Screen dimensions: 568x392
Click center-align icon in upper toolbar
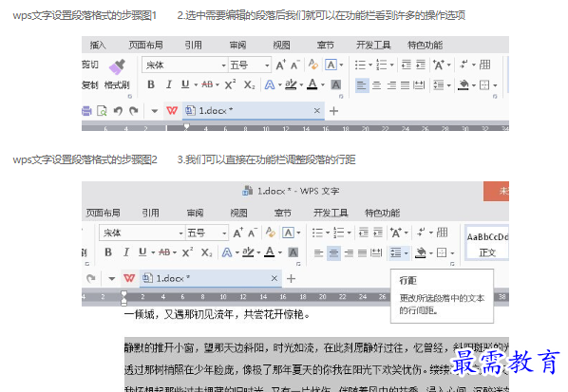coord(377,85)
